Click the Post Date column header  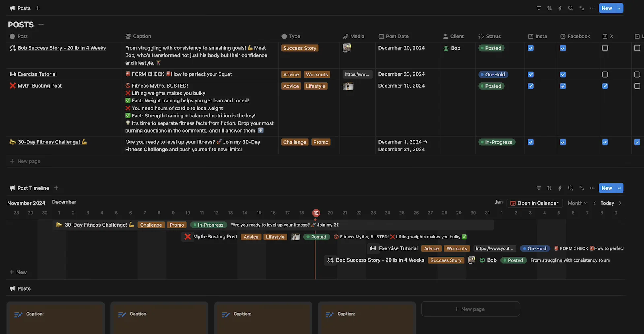(x=393, y=36)
